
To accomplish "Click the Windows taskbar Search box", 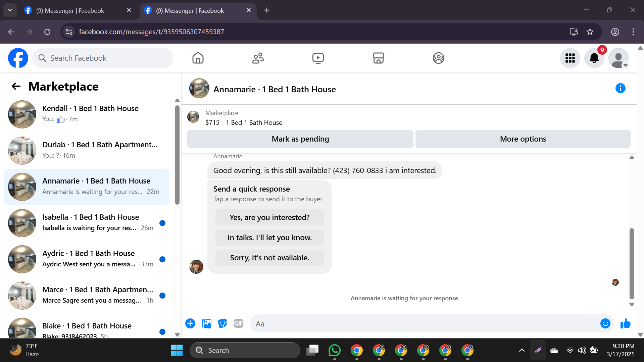I will [245, 350].
